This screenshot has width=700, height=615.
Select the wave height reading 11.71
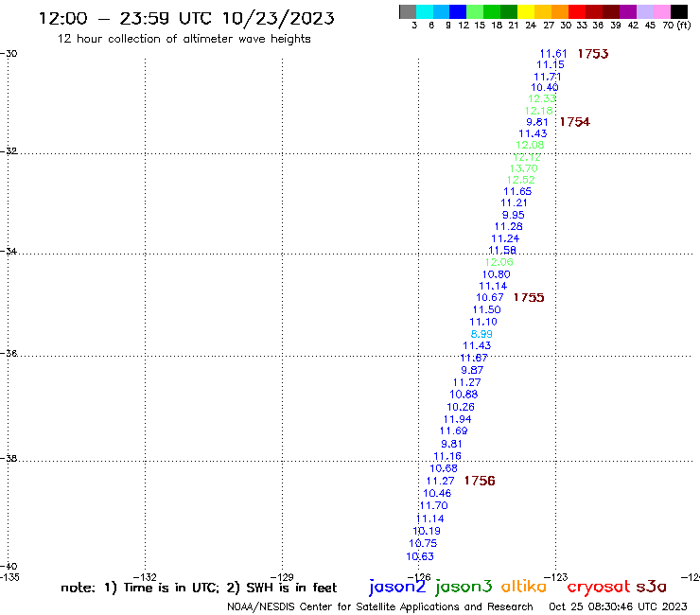pyautogui.click(x=548, y=77)
